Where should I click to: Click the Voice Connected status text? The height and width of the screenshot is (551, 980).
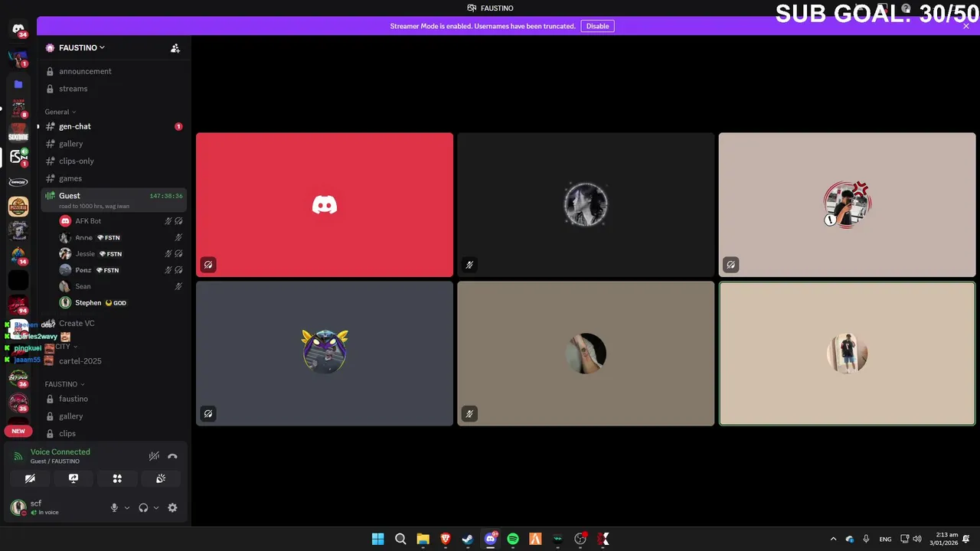point(60,452)
